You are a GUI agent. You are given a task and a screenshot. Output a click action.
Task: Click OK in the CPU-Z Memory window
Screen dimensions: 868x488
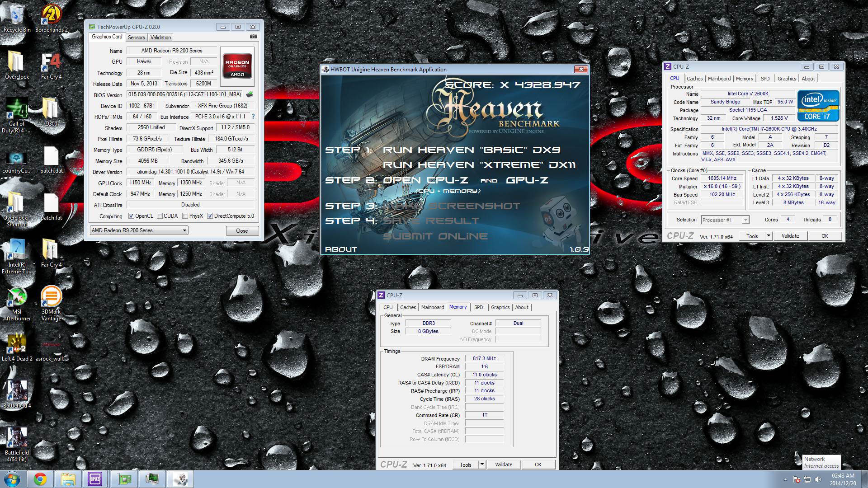tap(538, 465)
